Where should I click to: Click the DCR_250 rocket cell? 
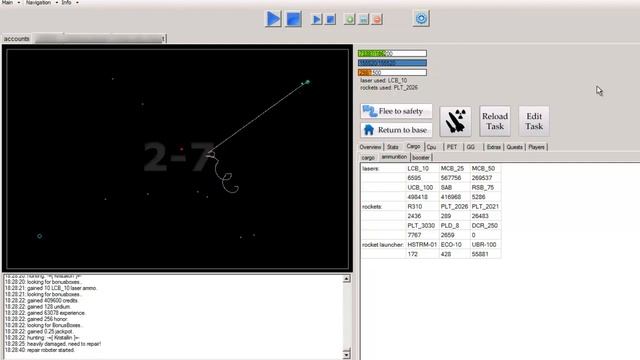pos(486,226)
